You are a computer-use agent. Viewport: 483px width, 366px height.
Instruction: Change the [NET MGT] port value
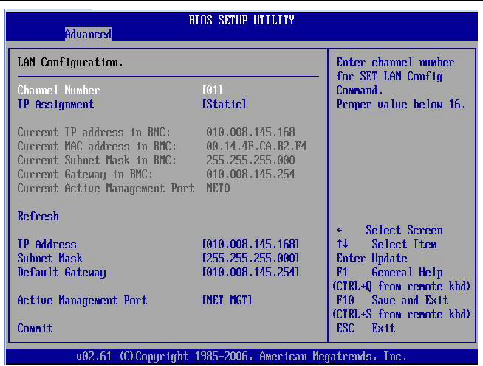click(x=227, y=300)
